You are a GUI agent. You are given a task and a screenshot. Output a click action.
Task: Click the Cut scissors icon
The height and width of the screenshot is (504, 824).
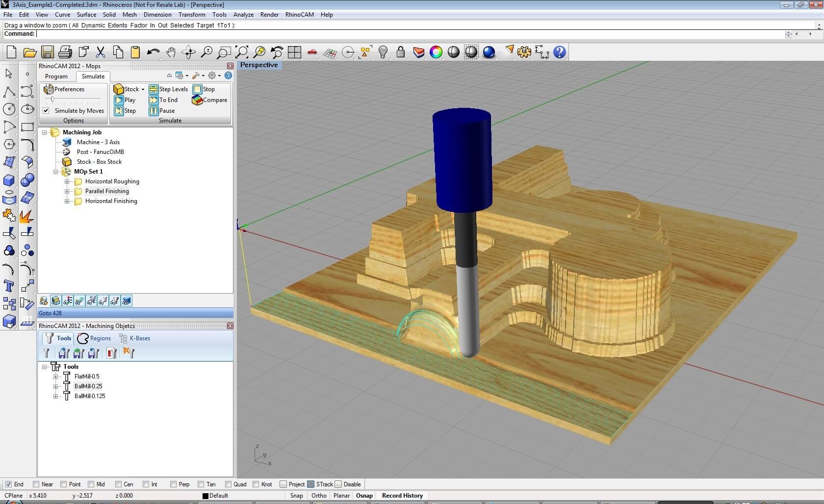click(x=101, y=52)
